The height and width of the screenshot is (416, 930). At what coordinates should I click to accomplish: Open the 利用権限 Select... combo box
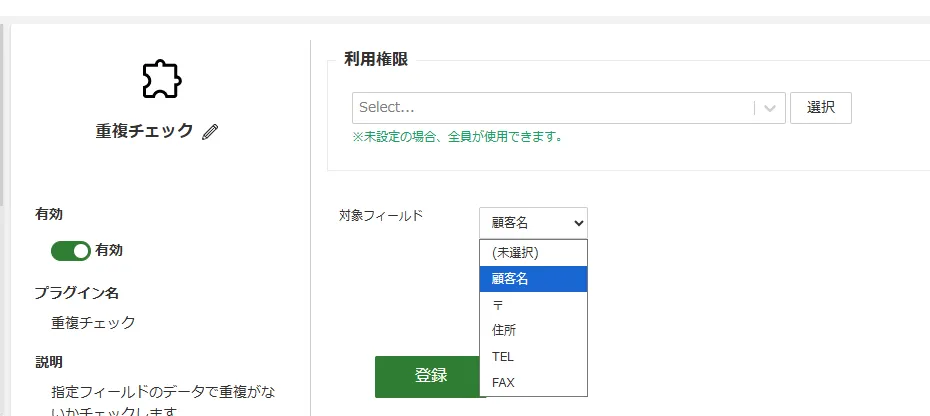[568, 107]
